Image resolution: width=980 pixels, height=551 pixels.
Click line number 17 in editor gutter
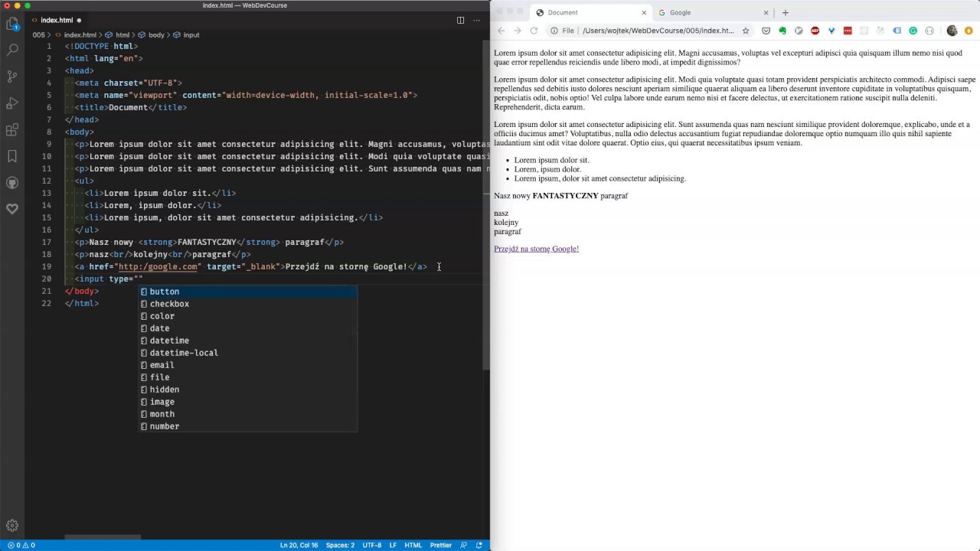[47, 242]
